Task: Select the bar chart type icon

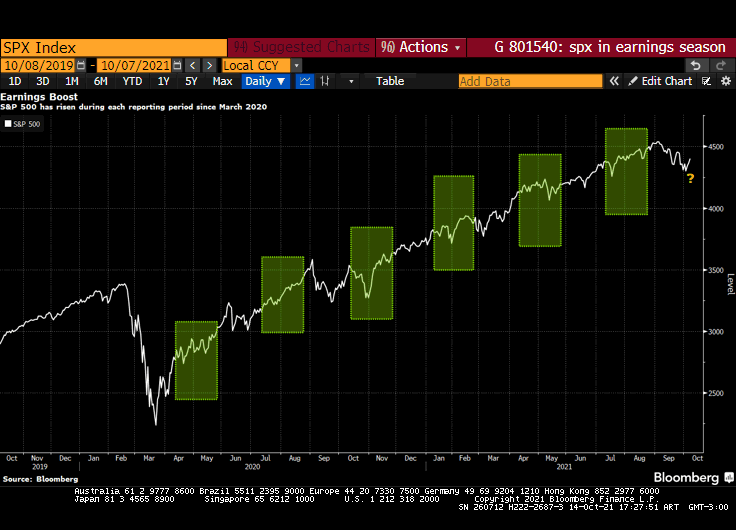Action: (324, 81)
